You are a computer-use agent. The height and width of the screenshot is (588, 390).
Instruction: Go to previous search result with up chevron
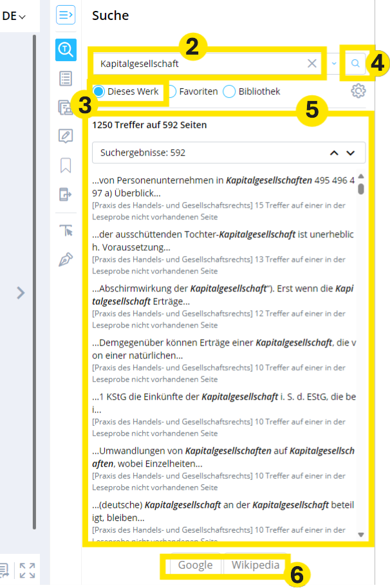click(x=333, y=153)
